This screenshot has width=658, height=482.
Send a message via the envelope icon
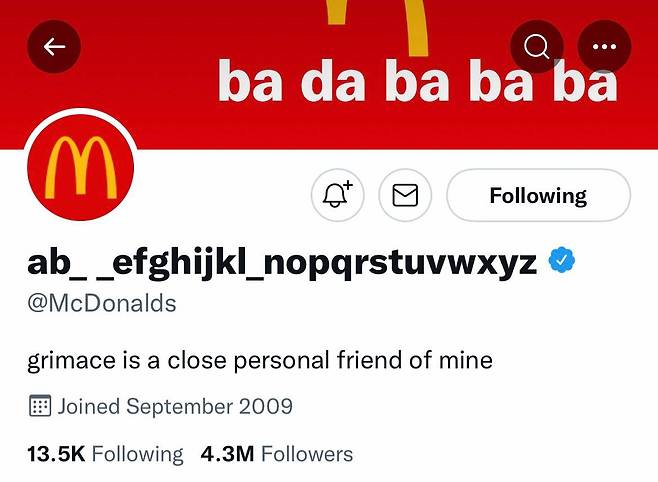tap(405, 195)
